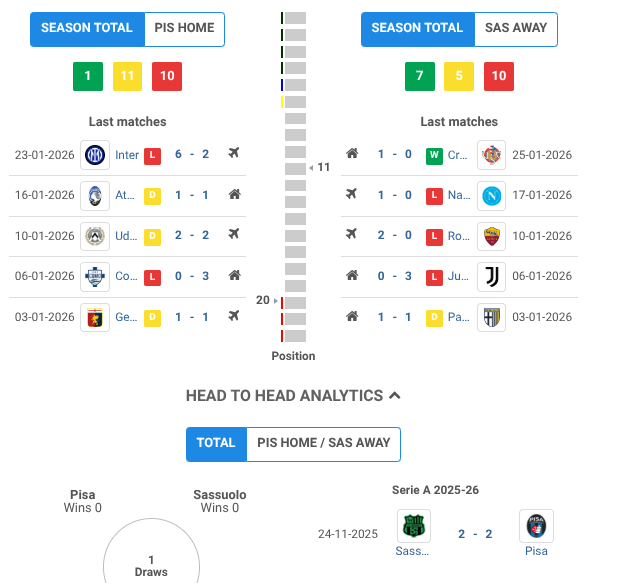
Task: Click the Parma club crest
Action: [x=491, y=317]
